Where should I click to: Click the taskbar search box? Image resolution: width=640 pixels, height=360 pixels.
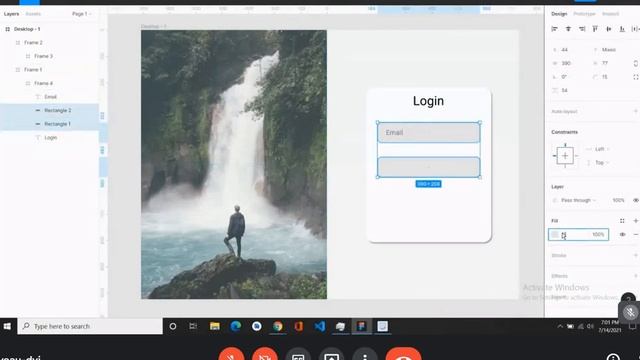point(90,327)
